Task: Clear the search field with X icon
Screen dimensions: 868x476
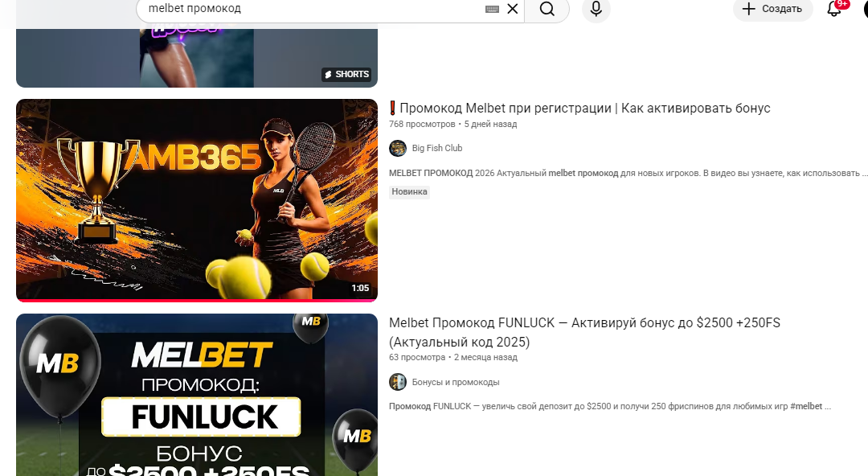Action: tap(513, 9)
